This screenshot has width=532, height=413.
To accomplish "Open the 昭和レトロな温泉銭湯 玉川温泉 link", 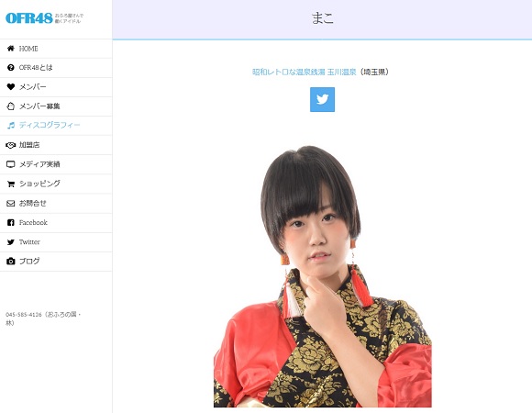I will pyautogui.click(x=304, y=72).
